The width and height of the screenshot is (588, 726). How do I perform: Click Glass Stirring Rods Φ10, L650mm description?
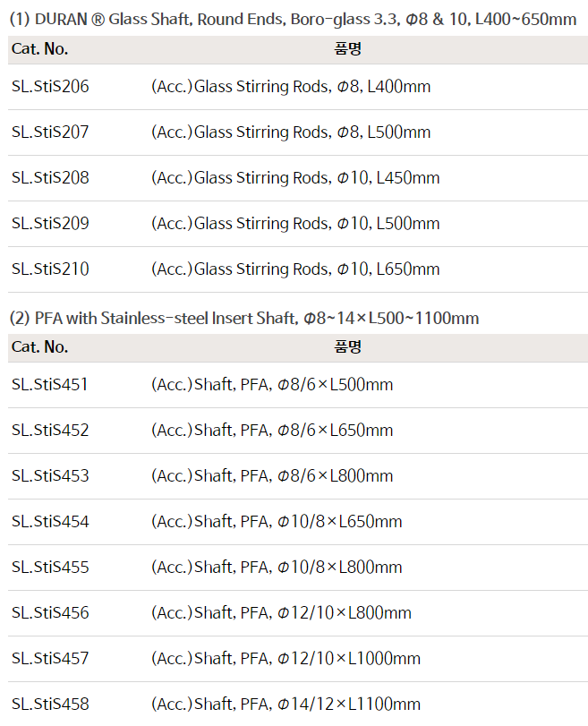[x=295, y=269]
